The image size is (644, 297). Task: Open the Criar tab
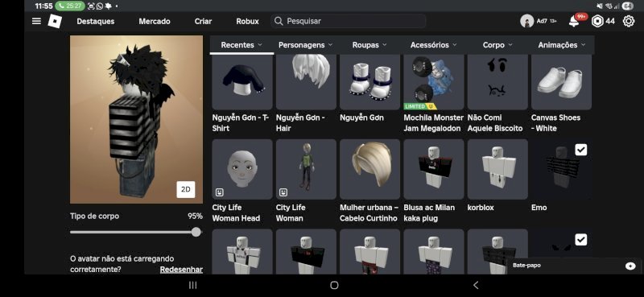(204, 22)
